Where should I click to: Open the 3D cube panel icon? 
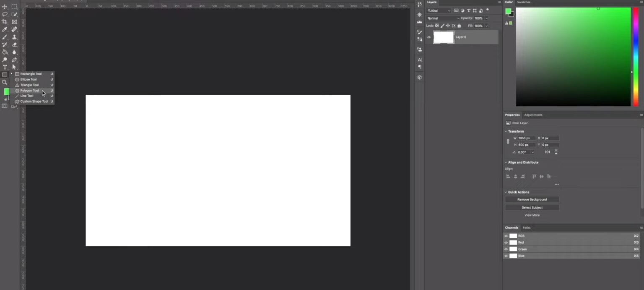(x=420, y=77)
